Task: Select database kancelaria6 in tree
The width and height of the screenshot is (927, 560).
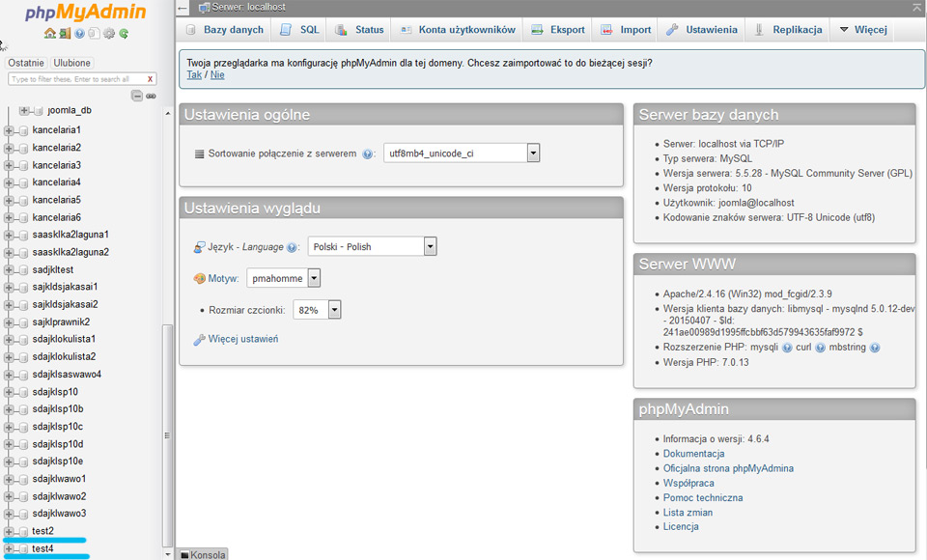Action: 57,217
